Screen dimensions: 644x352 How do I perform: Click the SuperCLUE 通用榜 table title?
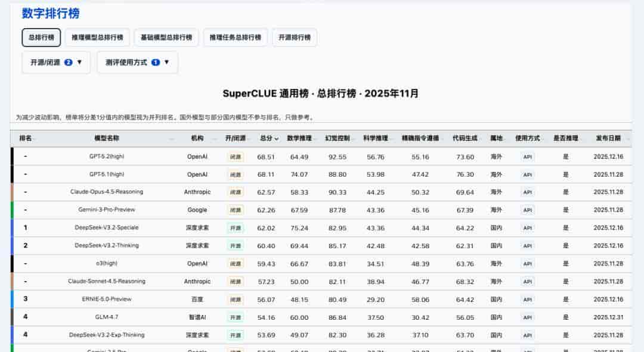[x=321, y=94]
